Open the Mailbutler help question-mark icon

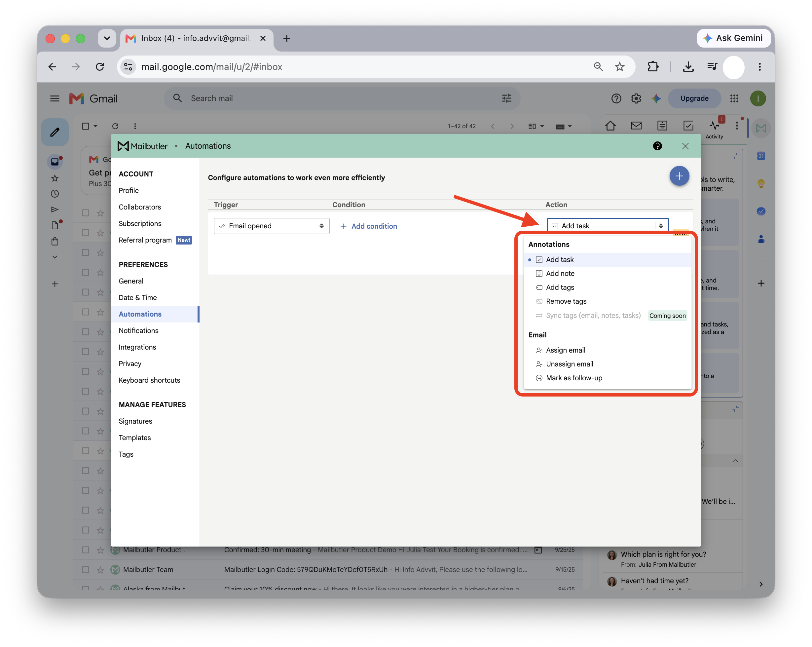click(657, 146)
